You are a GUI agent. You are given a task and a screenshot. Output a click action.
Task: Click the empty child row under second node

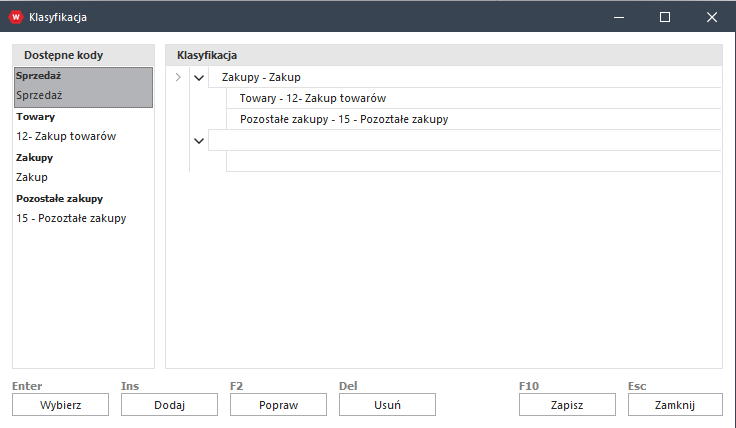point(472,161)
